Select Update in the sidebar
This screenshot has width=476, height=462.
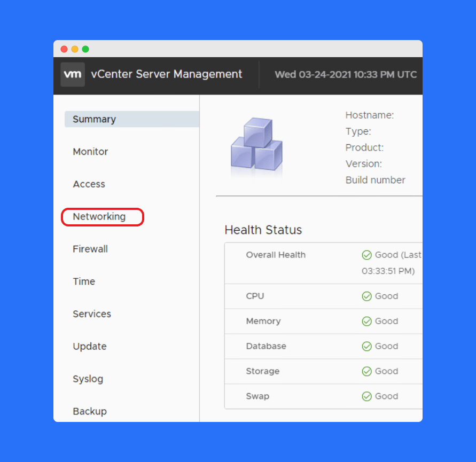pyautogui.click(x=90, y=347)
